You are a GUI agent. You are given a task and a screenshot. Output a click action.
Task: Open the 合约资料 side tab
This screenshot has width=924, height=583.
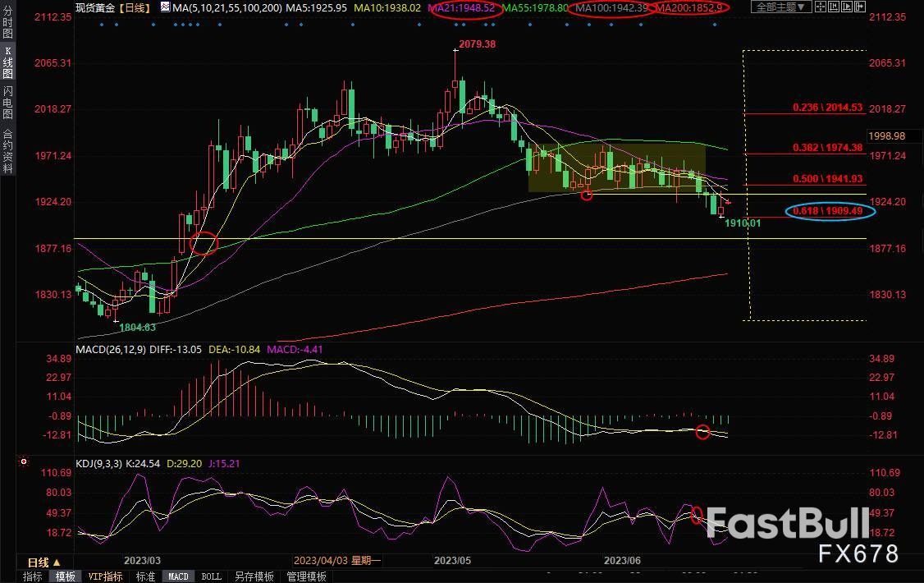tap(7, 151)
